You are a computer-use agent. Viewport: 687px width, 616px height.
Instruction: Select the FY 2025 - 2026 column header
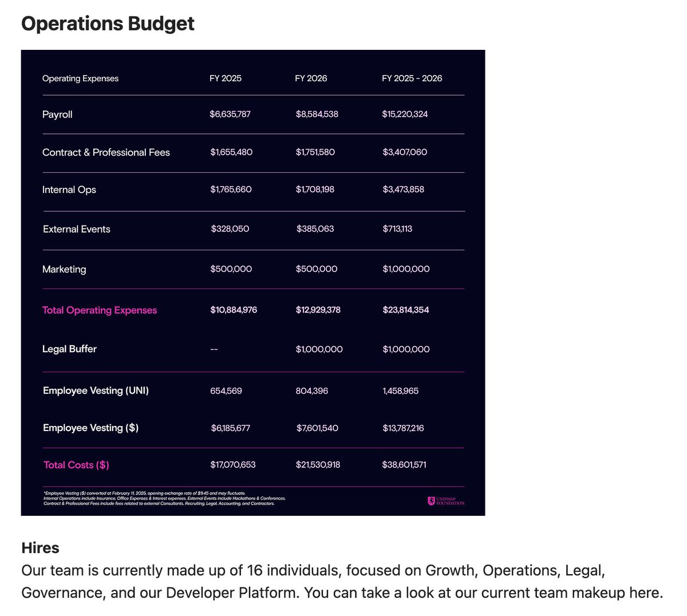click(x=412, y=78)
